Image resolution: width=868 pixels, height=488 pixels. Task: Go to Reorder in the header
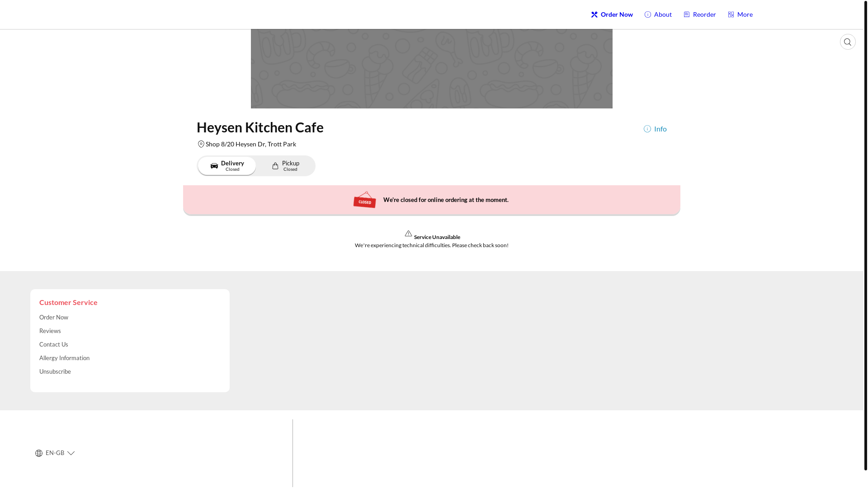[x=699, y=14]
